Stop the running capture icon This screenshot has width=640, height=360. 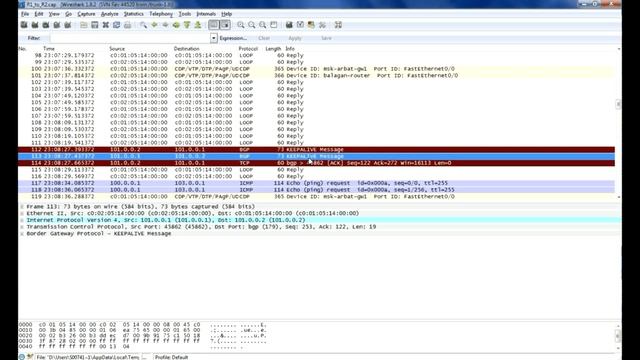(57, 25)
